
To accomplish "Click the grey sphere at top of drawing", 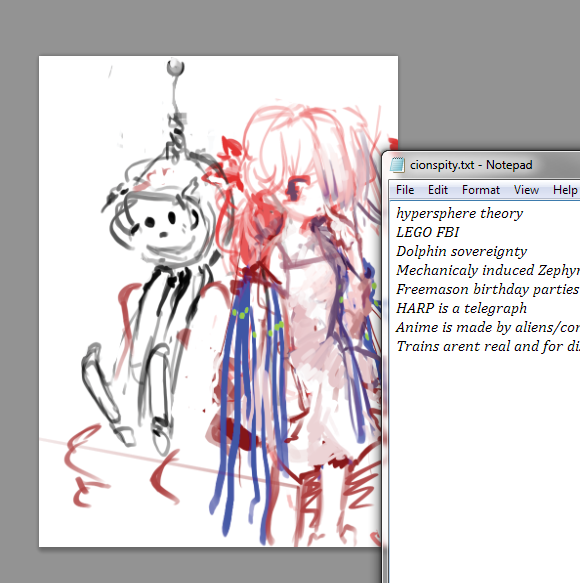I will pos(175,67).
